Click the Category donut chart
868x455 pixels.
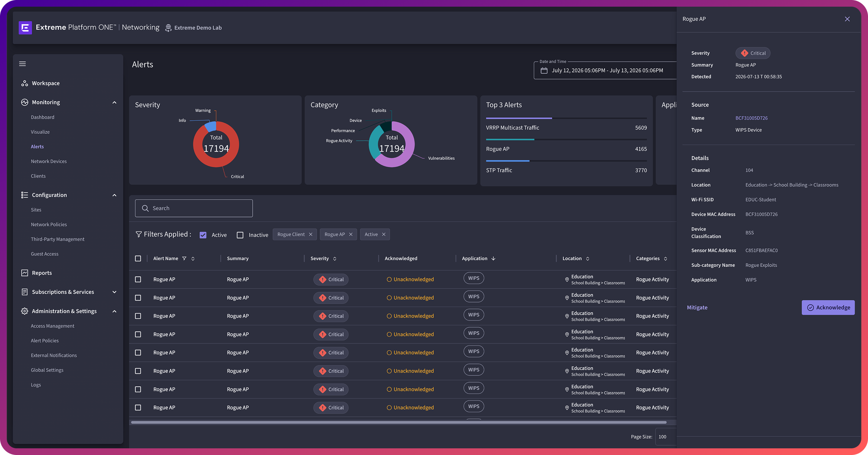(x=392, y=144)
